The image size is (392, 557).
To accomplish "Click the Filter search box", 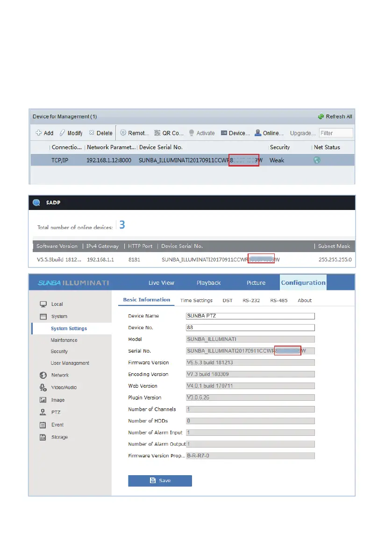I will (x=335, y=133).
